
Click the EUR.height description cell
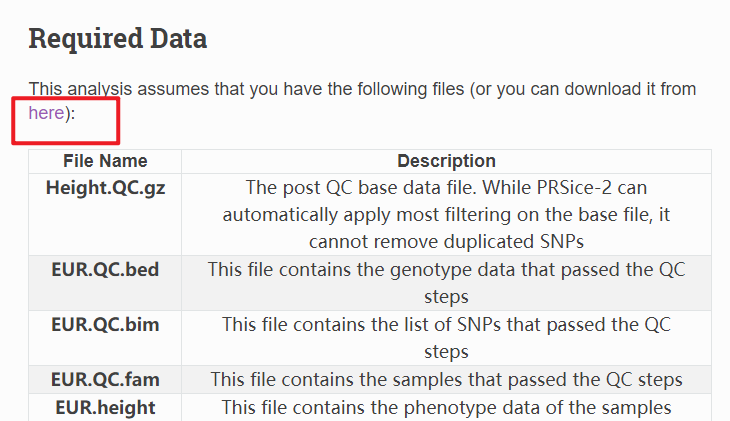click(x=446, y=407)
